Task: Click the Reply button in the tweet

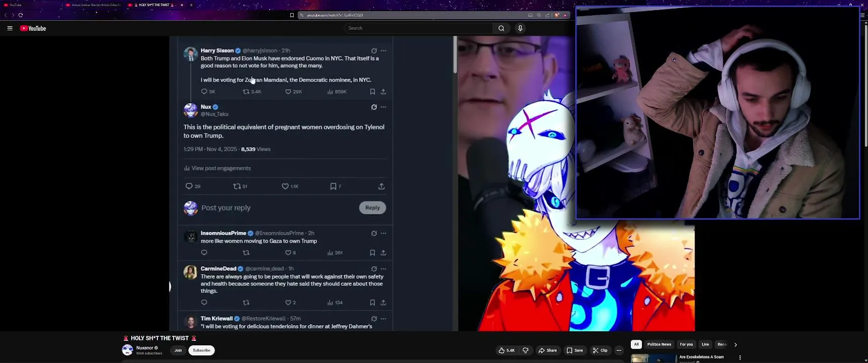Action: click(x=372, y=208)
